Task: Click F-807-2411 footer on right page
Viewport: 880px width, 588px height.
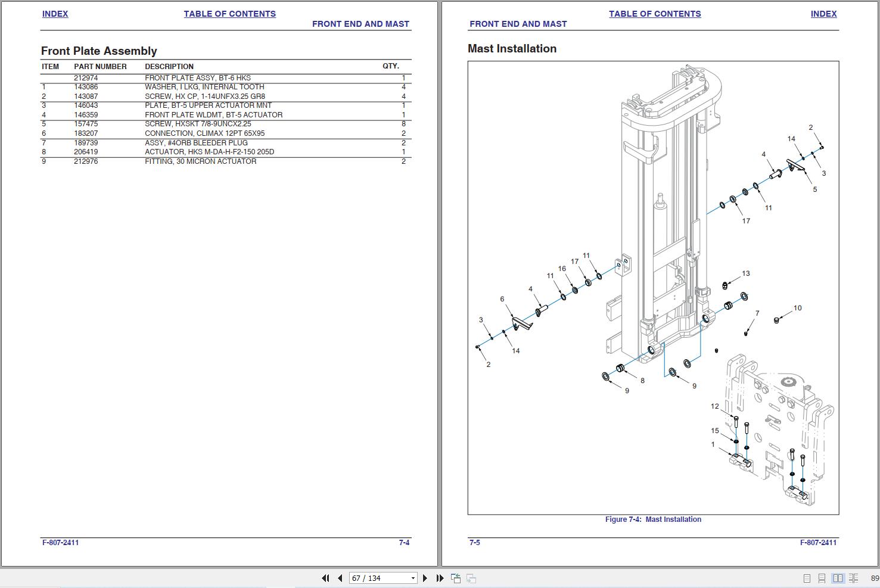Action: (x=819, y=543)
